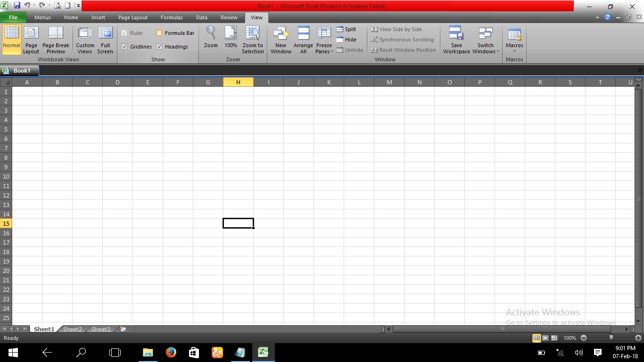This screenshot has width=644, height=362.
Task: Open the File tab
Action: [x=13, y=17]
